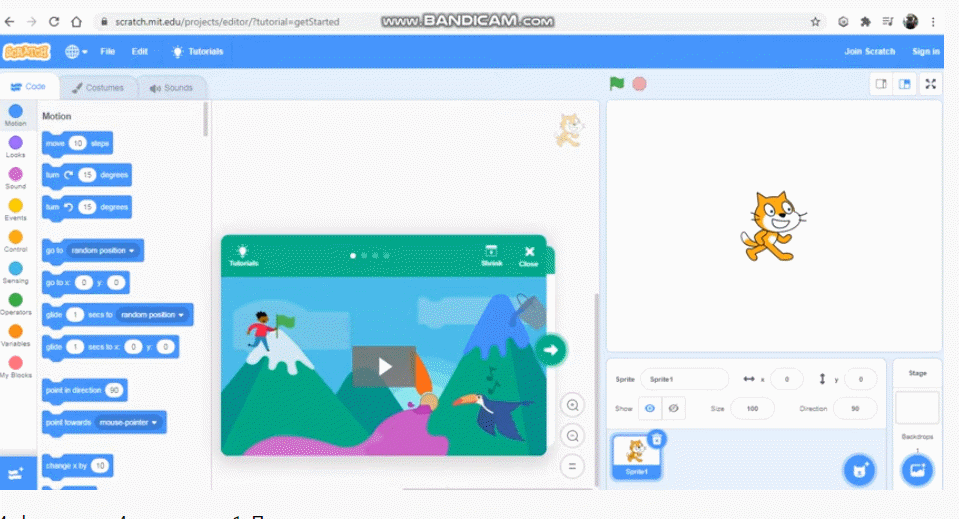Click the sprite Size field

click(x=752, y=408)
